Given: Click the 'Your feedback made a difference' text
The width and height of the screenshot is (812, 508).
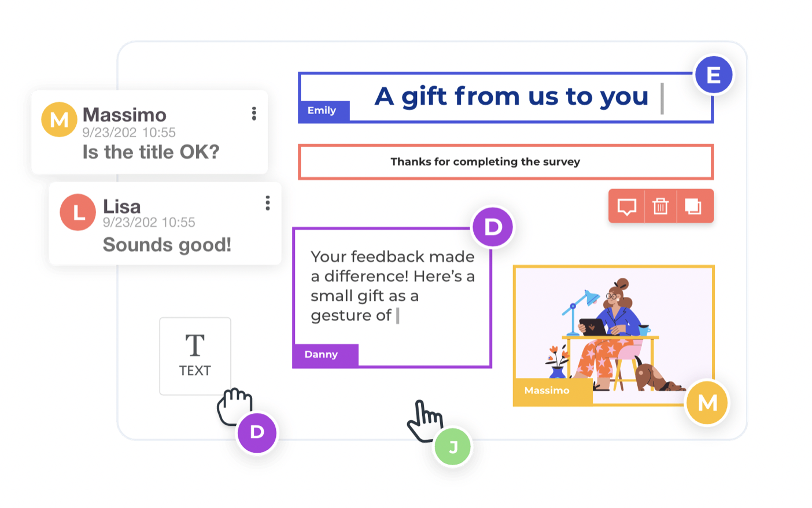Looking at the screenshot, I should point(393,286).
